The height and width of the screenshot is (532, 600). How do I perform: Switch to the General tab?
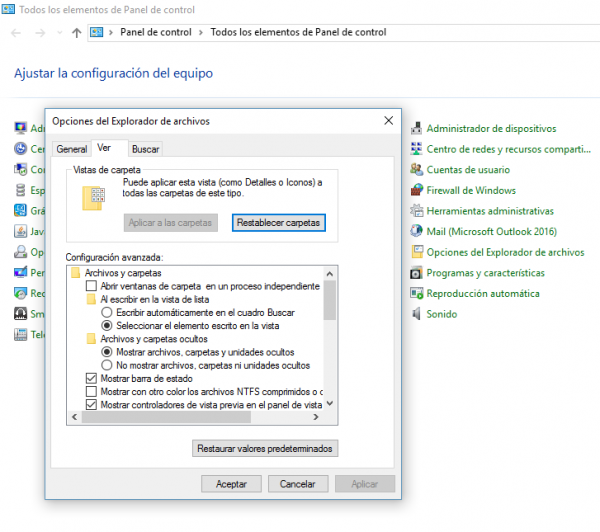[x=71, y=149]
